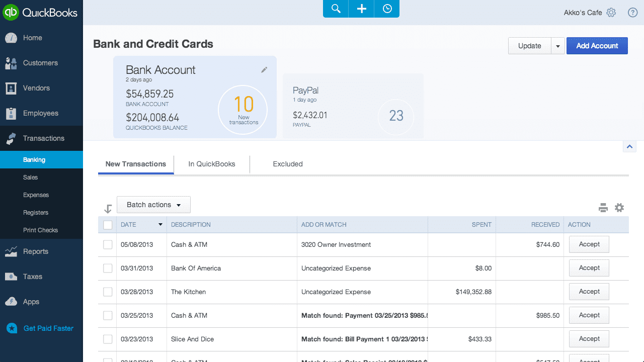Switch to the New Transactions tab
This screenshot has width=644, height=362.
[x=136, y=164]
